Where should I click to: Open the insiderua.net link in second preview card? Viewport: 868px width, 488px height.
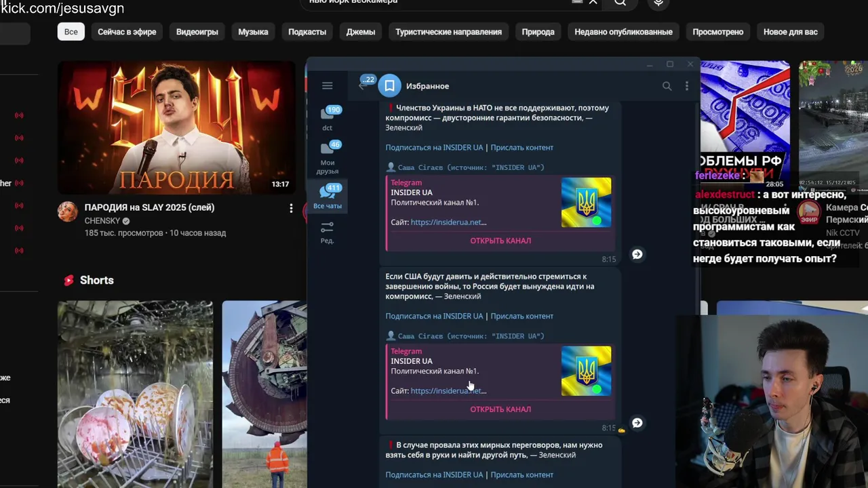click(x=448, y=391)
